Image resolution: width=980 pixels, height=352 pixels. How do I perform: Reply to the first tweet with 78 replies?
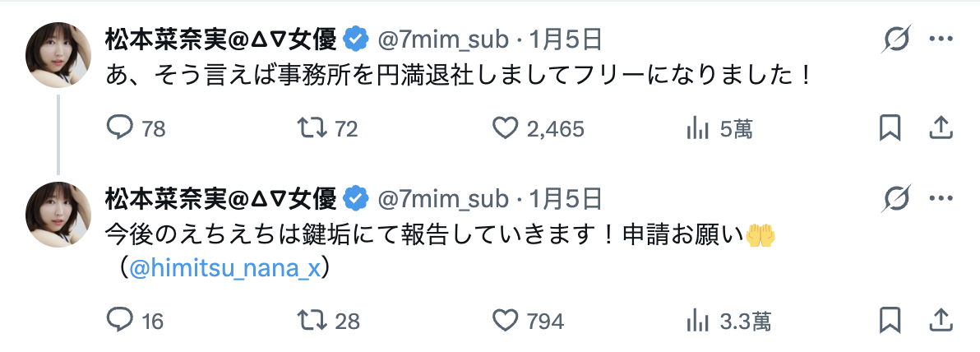pyautogui.click(x=120, y=128)
